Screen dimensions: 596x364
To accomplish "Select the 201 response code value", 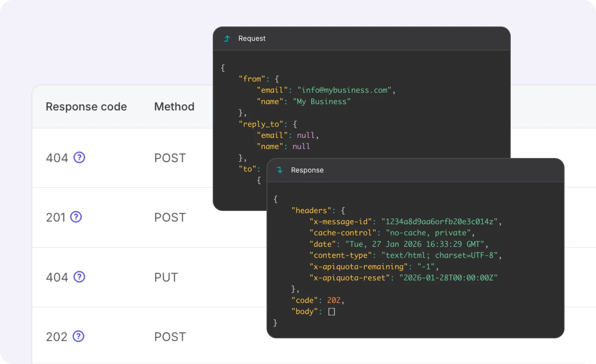I will click(56, 218).
